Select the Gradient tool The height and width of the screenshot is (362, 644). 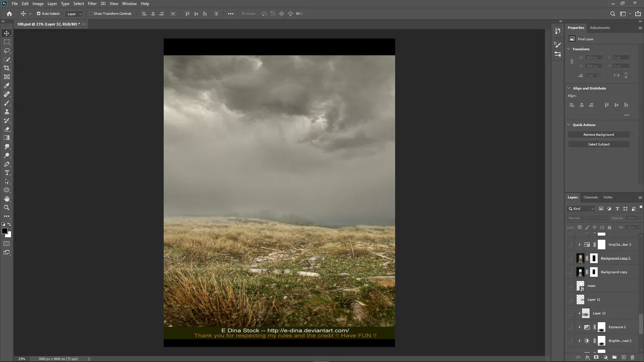click(x=7, y=138)
